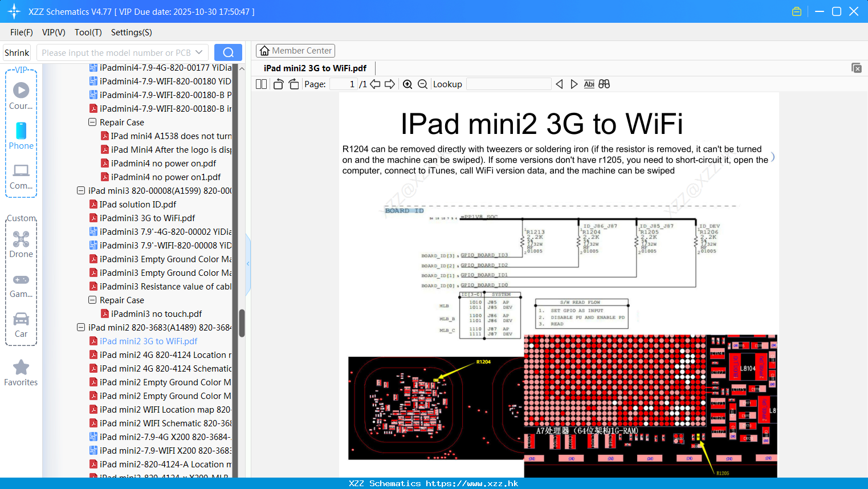
Task: Click the model number search field
Action: click(x=116, y=52)
